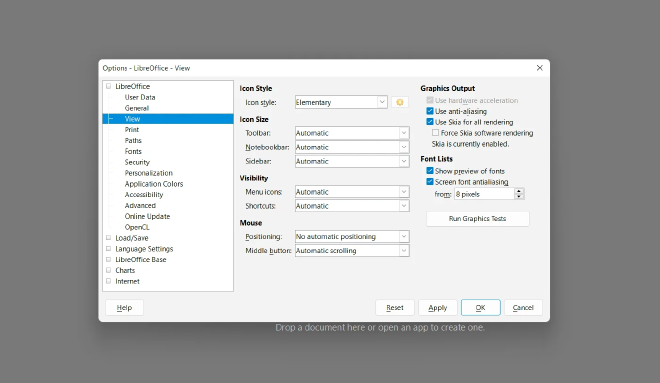660x383 pixels.
Task: Open the Icon style dropdown
Action: pos(341,102)
